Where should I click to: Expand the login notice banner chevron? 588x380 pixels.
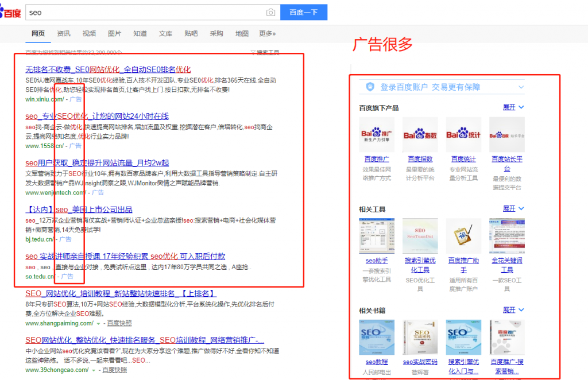coord(521,87)
